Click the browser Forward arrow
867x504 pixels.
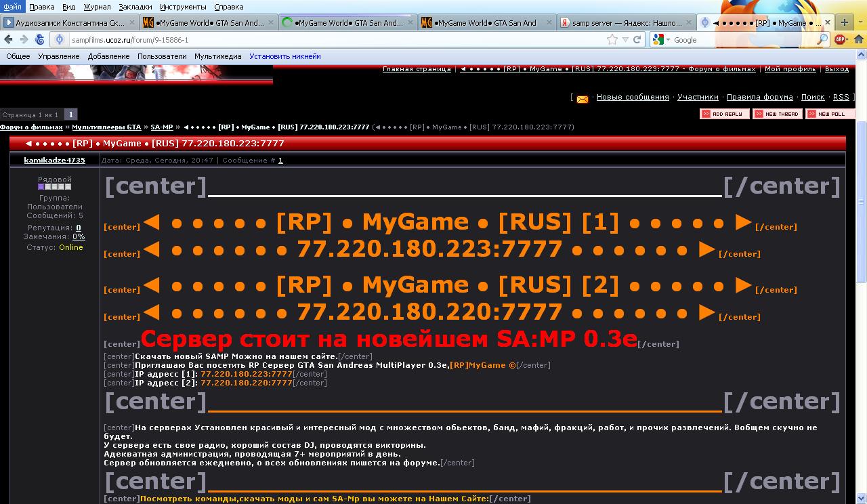(24, 39)
